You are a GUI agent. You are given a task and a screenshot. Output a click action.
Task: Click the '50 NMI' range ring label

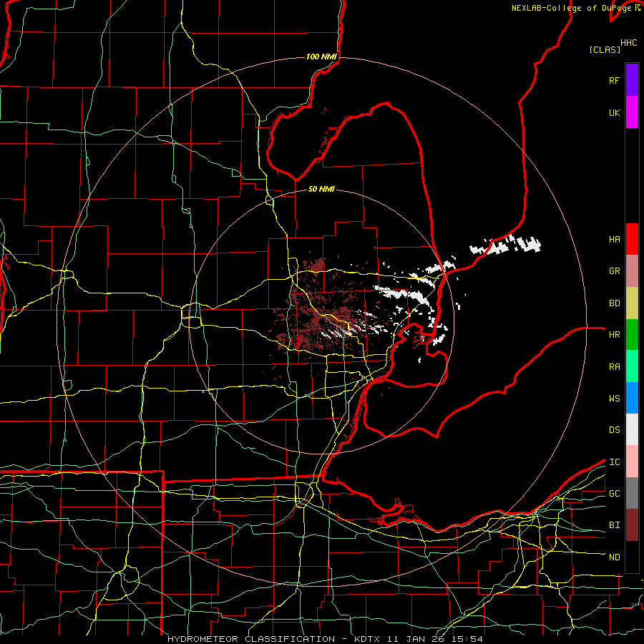click(x=321, y=189)
